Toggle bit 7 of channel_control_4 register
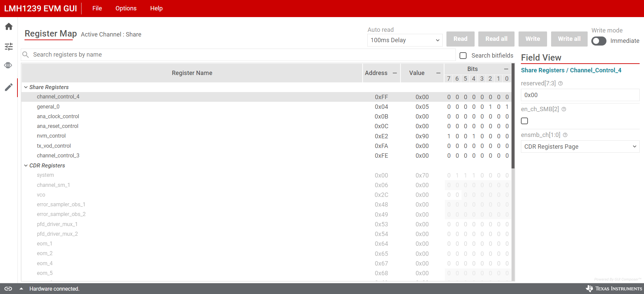The image size is (644, 294). pos(449,97)
